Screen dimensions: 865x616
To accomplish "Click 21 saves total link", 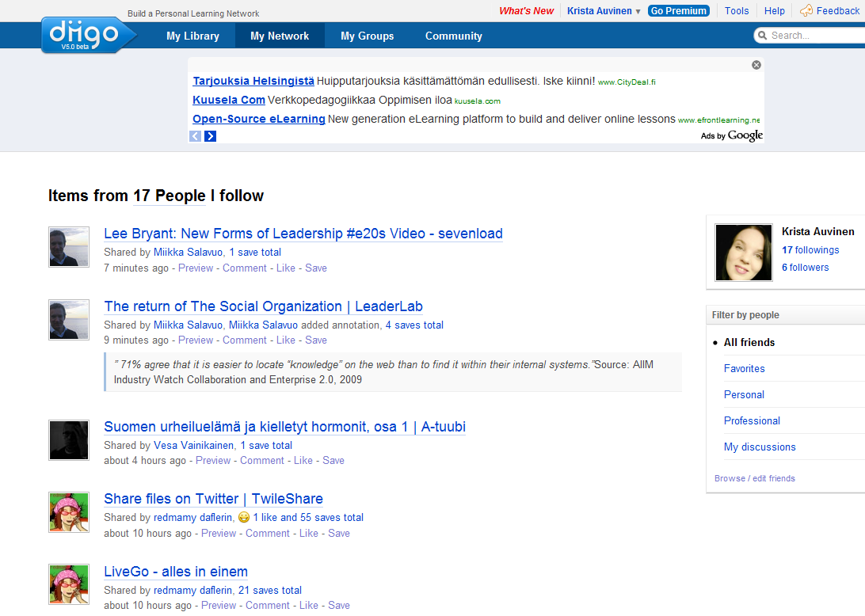I will coord(270,591).
